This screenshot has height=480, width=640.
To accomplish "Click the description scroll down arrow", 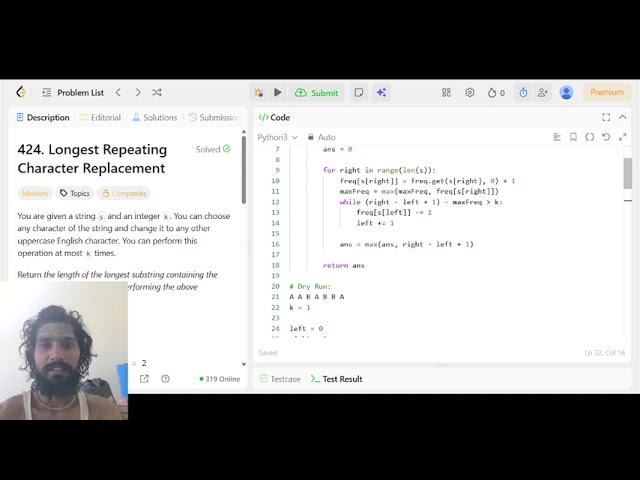I will pos(244,364).
